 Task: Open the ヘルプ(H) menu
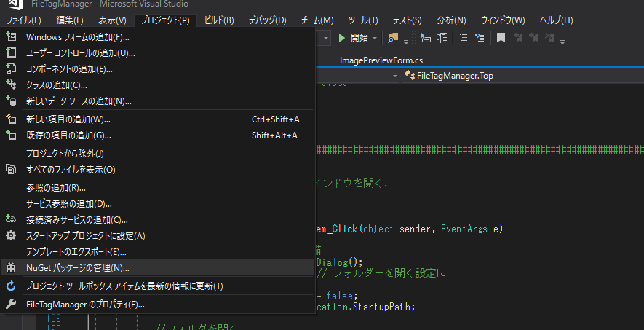[556, 20]
